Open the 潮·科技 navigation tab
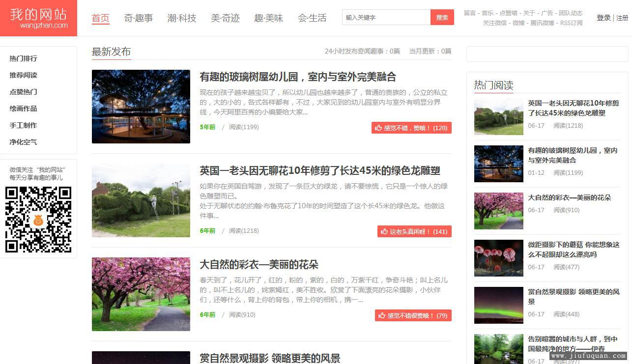This screenshot has height=364, width=632. tap(182, 18)
